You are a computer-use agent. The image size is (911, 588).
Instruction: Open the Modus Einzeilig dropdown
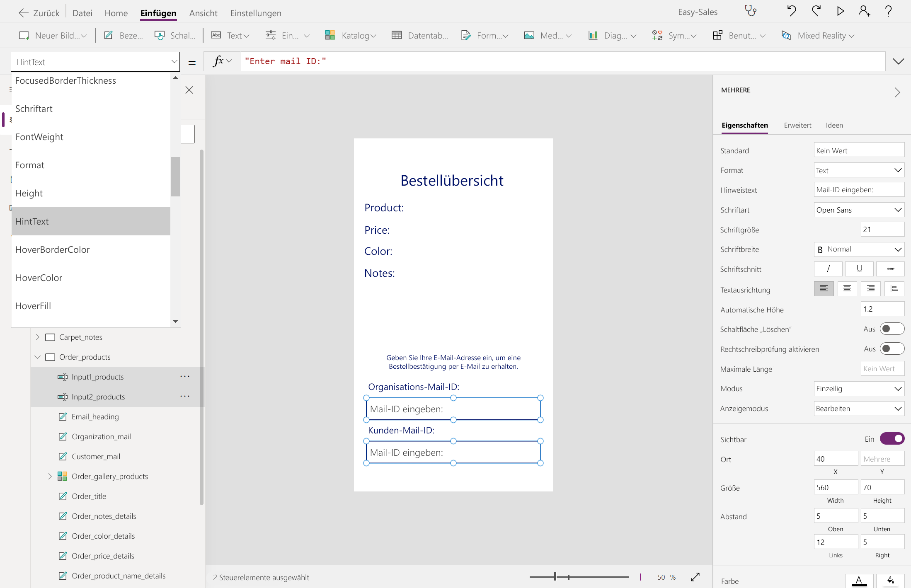(x=859, y=389)
